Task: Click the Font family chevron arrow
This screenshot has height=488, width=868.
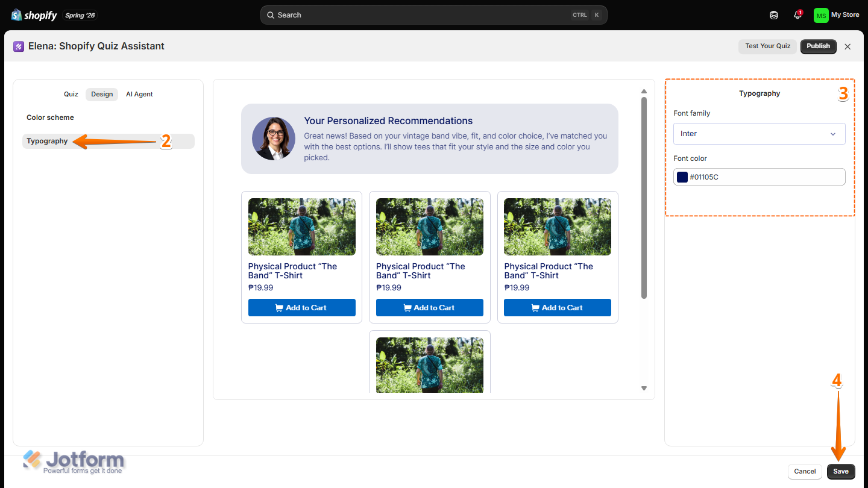Action: coord(833,134)
